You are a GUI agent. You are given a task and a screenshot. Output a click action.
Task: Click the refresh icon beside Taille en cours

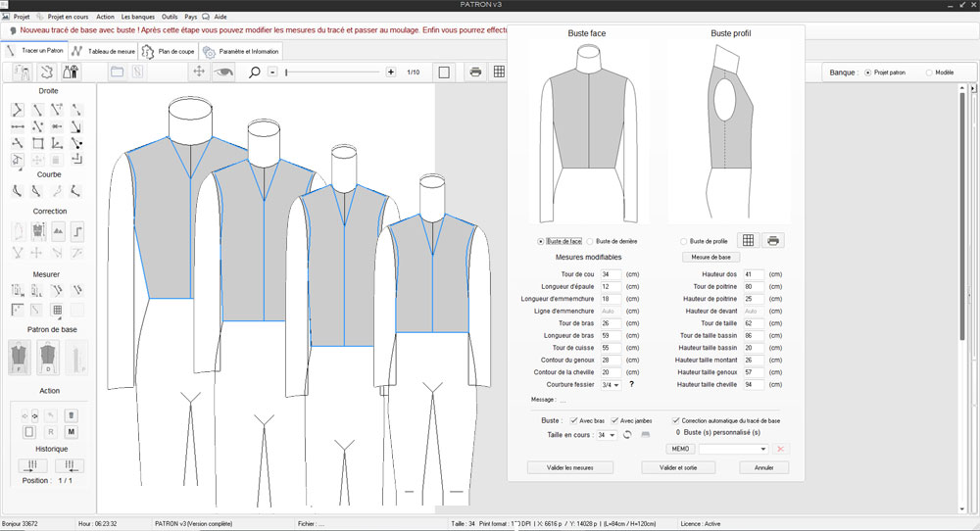point(627,434)
